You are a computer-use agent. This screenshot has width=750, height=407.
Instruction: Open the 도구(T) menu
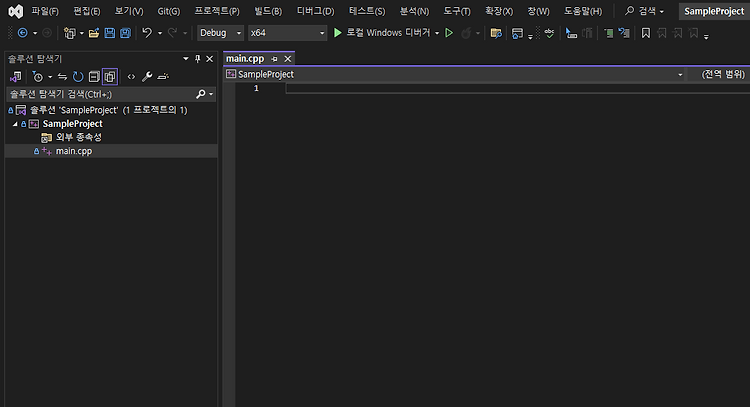point(457,11)
